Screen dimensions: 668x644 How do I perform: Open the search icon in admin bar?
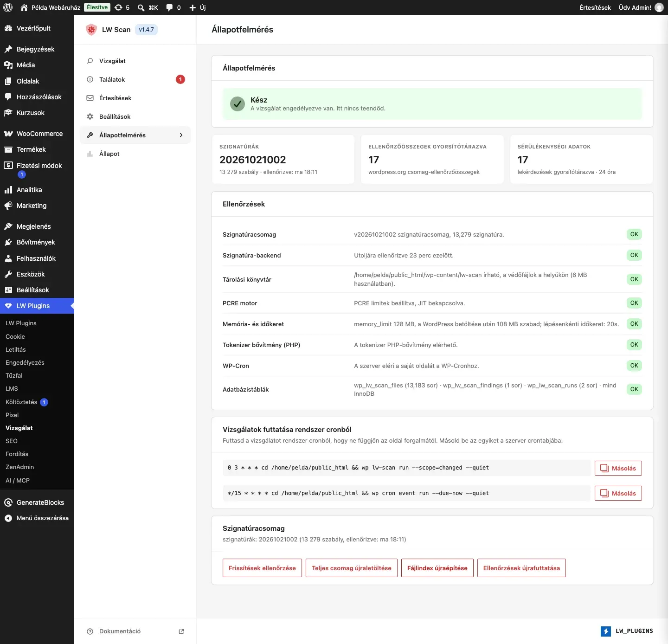(x=141, y=7)
